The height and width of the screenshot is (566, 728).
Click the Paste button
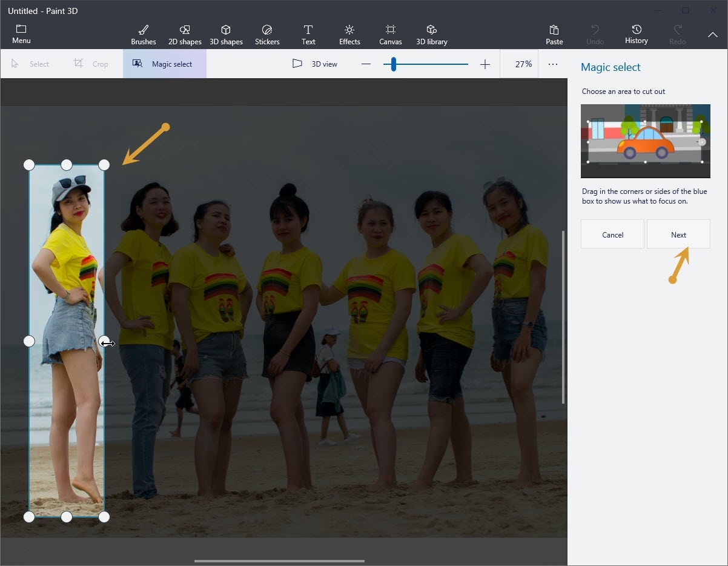point(554,35)
